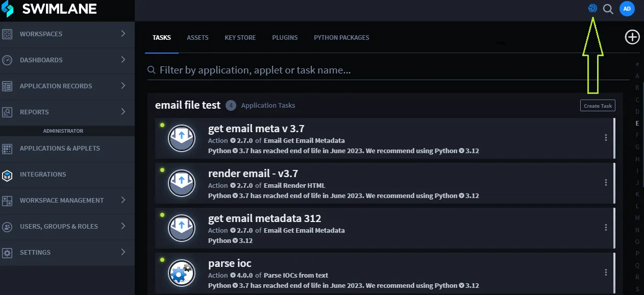This screenshot has width=644, height=295.
Task: Open the Settings gear icon
Action: pyautogui.click(x=7, y=253)
